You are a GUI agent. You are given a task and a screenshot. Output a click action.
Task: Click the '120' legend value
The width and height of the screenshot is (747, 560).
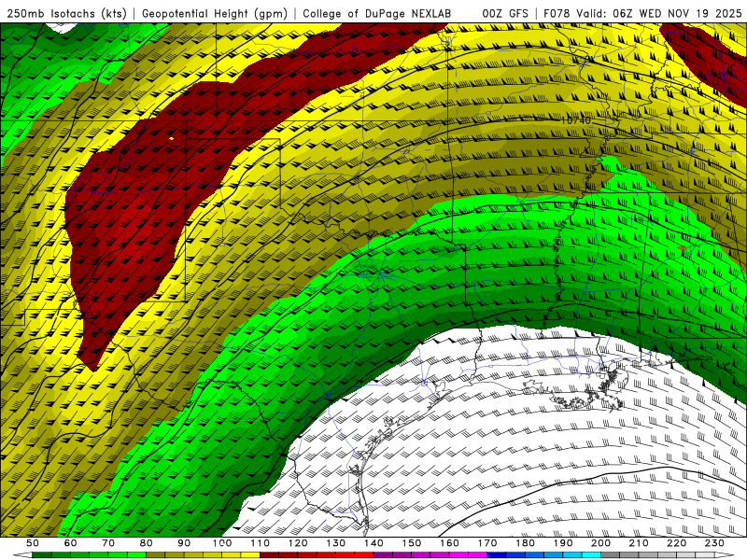coord(298,543)
